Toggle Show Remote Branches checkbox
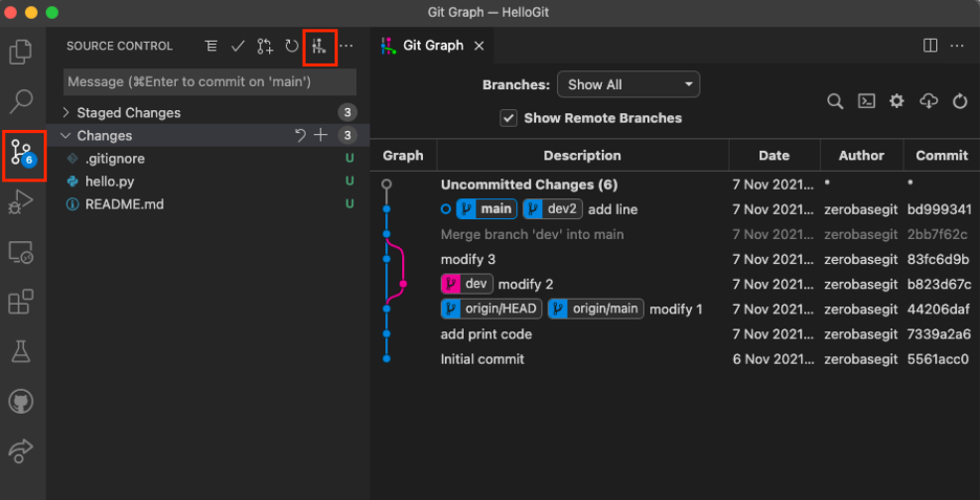Viewport: 980px width, 500px height. pyautogui.click(x=508, y=118)
